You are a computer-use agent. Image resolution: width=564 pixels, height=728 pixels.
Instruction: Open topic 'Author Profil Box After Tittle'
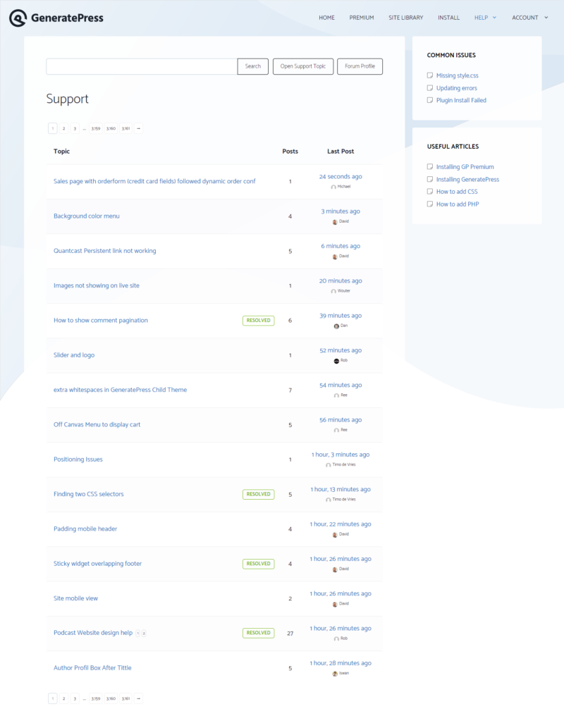pos(92,667)
